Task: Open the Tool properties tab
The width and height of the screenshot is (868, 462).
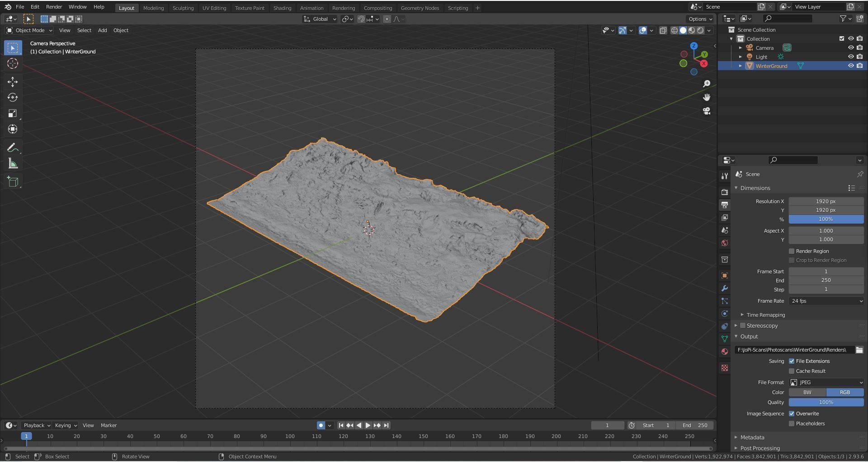Action: pos(725,176)
